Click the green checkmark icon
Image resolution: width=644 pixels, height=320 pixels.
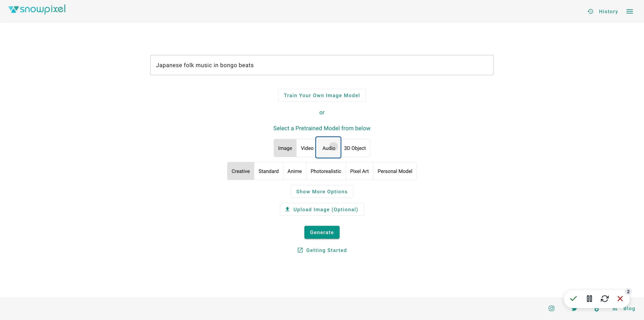pos(573,299)
